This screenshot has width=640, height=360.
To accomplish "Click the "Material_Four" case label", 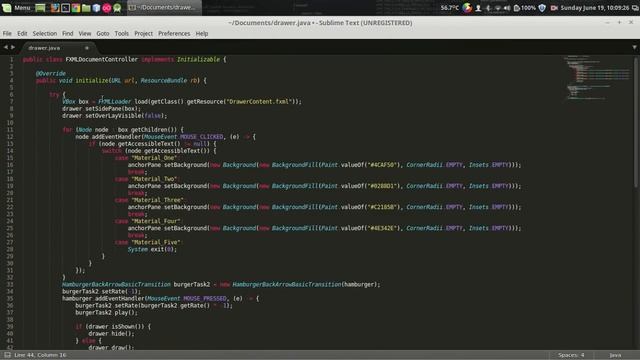I will (156, 221).
